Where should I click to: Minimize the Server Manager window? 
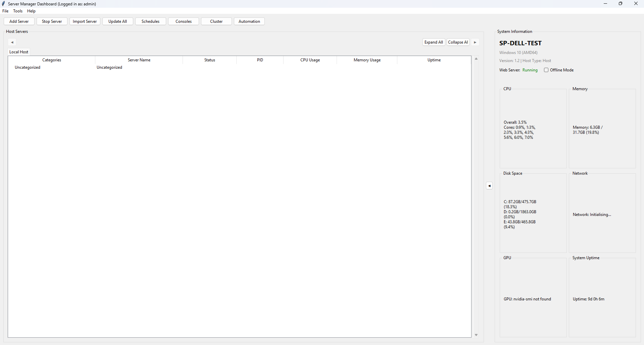pyautogui.click(x=605, y=4)
